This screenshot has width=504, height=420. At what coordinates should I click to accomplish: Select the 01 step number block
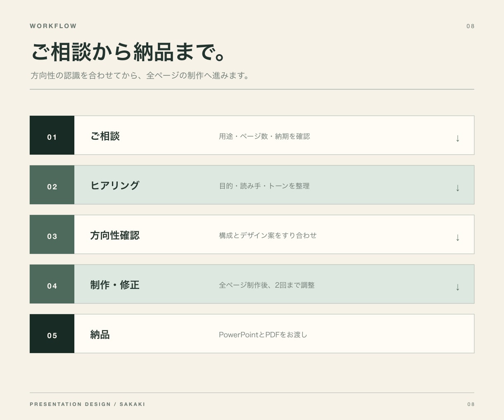point(52,135)
